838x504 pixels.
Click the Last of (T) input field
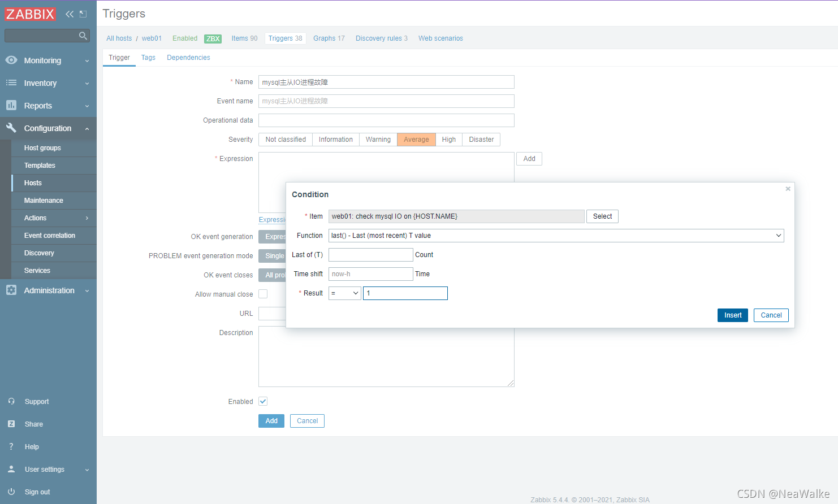pyautogui.click(x=371, y=255)
